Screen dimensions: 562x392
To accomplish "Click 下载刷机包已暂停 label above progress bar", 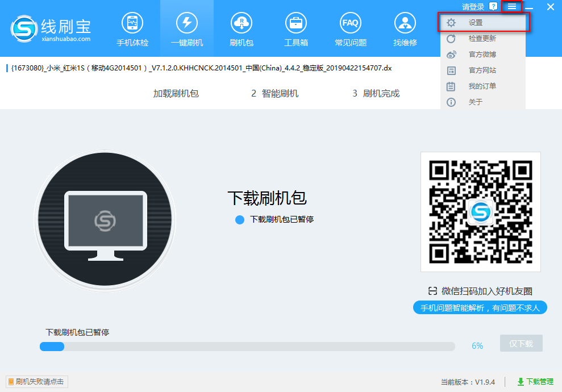I will coord(77,332).
